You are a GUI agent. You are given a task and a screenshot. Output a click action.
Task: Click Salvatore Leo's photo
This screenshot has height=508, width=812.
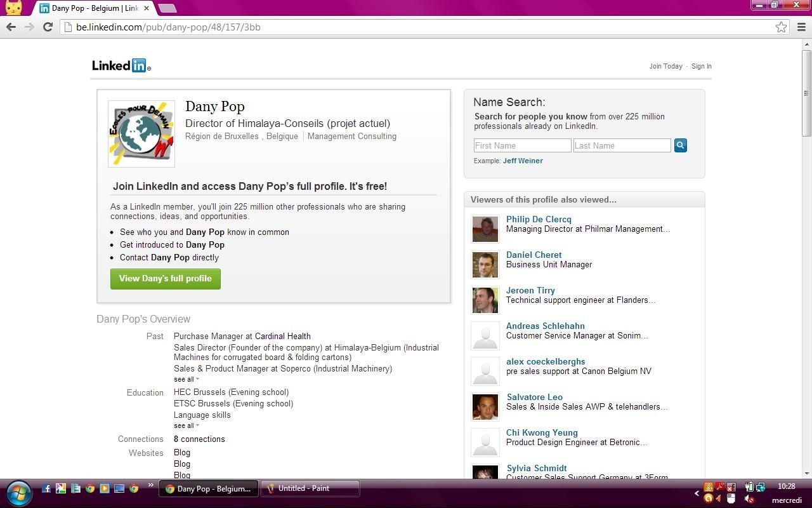[485, 407]
